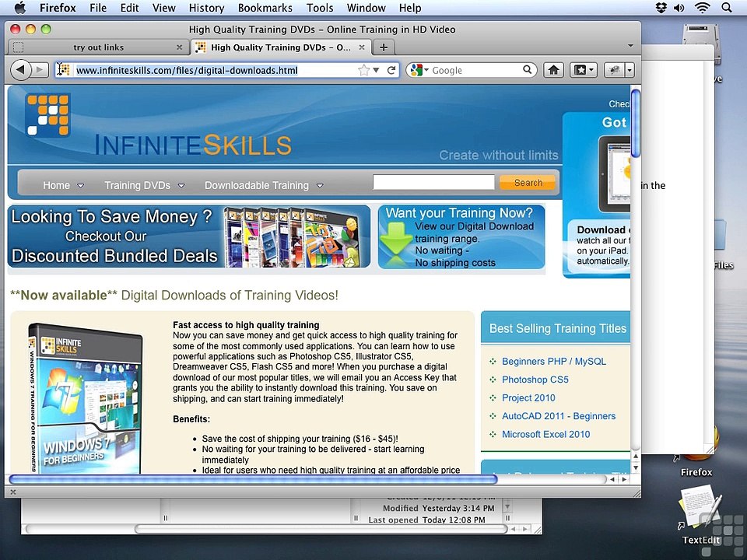Open the search engine selector dropdown
This screenshot has width=747, height=560.
[x=426, y=70]
